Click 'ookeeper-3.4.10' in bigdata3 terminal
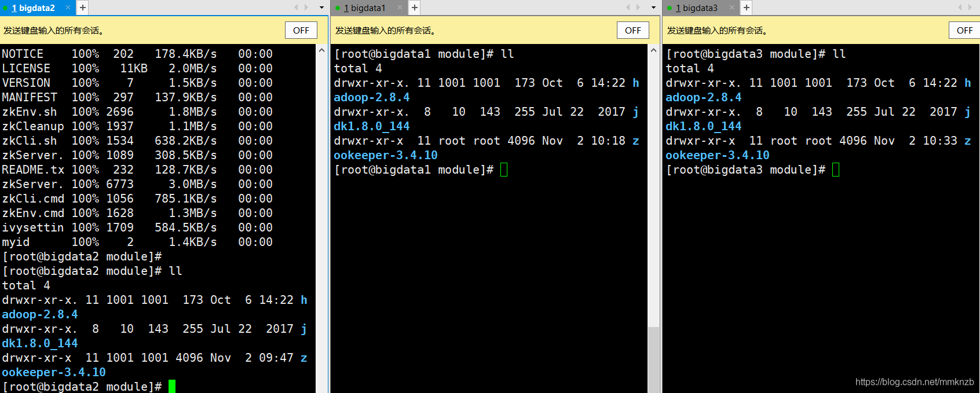 (718, 155)
